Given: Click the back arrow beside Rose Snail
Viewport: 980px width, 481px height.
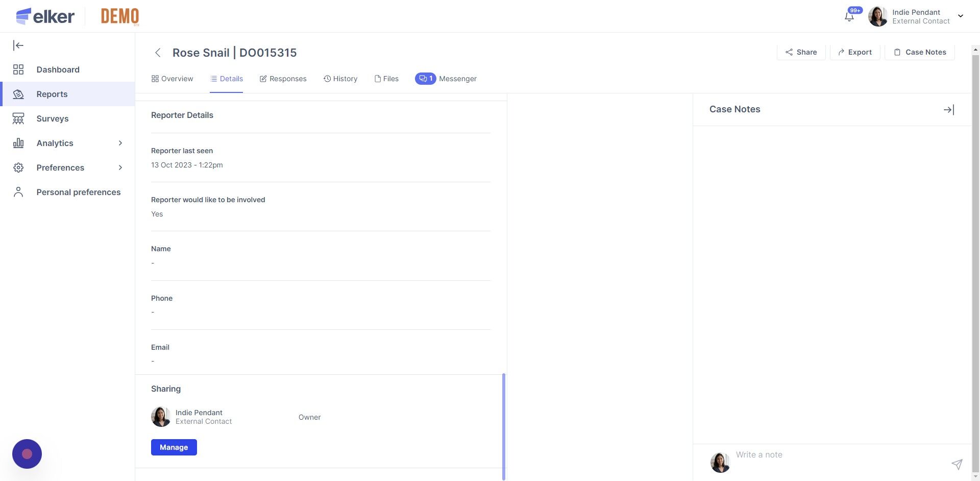Looking at the screenshot, I should 158,53.
